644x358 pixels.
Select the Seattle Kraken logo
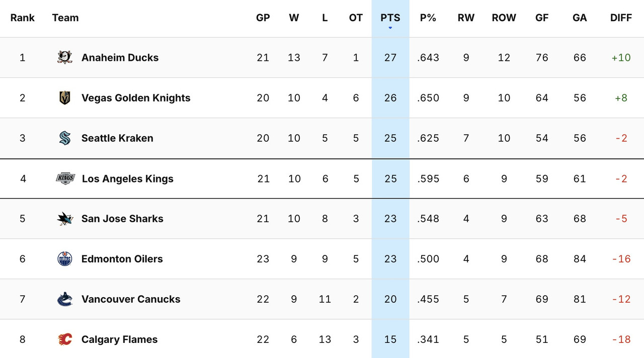click(x=65, y=138)
